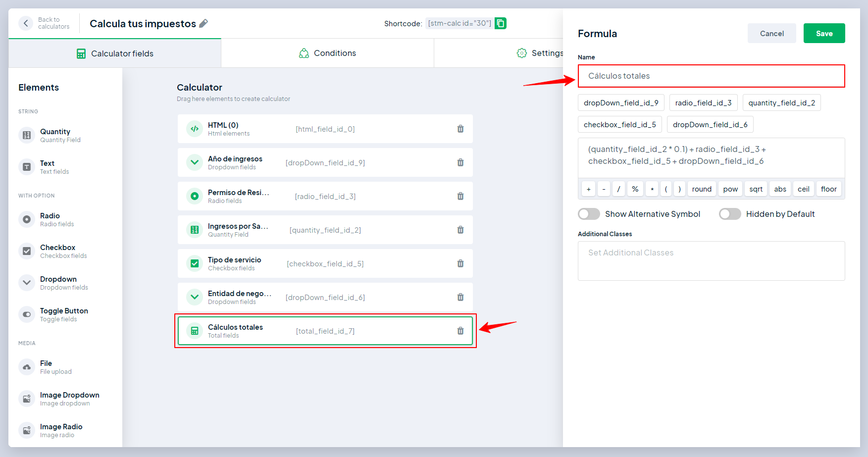Switch to the Conditions tab
The image size is (868, 457).
tap(327, 53)
